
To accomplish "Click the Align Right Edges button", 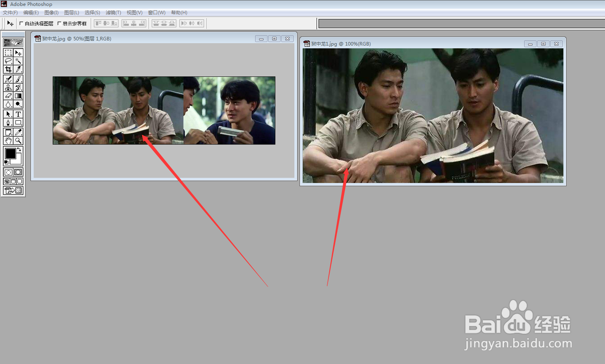I will (x=142, y=23).
